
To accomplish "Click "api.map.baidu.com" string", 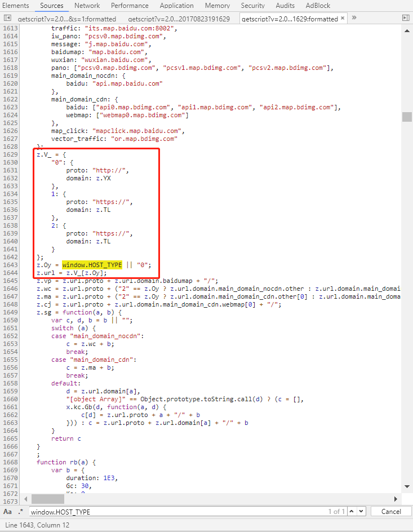I will (127, 83).
